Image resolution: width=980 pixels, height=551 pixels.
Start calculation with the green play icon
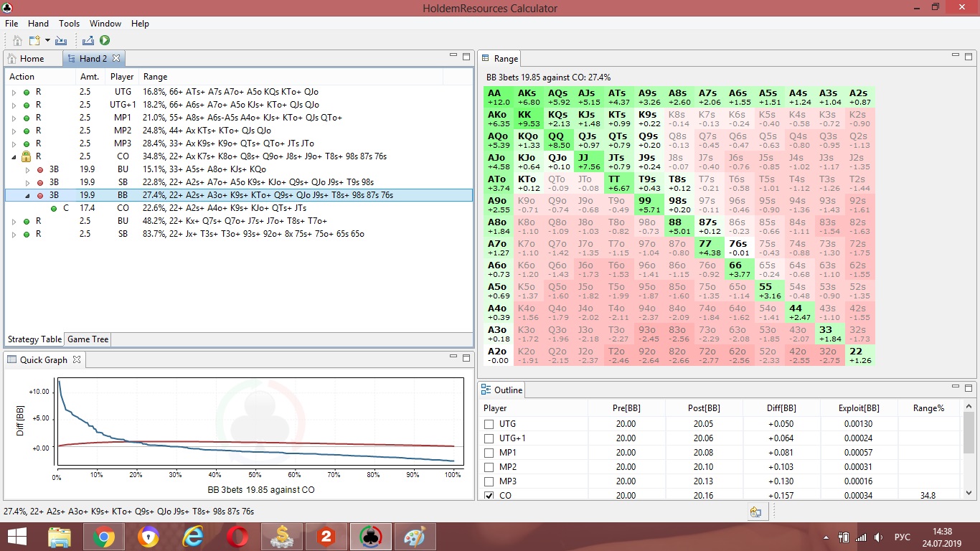pos(105,41)
